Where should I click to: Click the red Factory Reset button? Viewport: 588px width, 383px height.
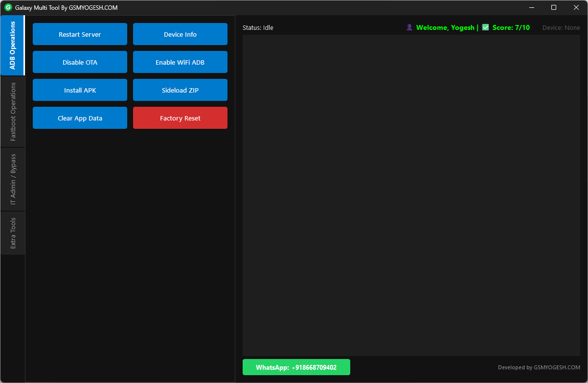coord(180,118)
